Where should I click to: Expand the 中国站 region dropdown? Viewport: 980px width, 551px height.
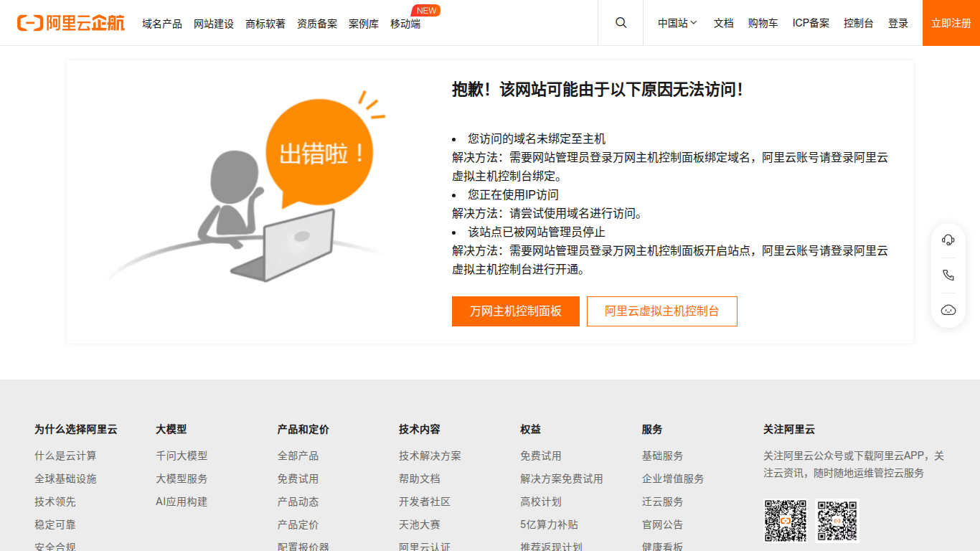678,23
